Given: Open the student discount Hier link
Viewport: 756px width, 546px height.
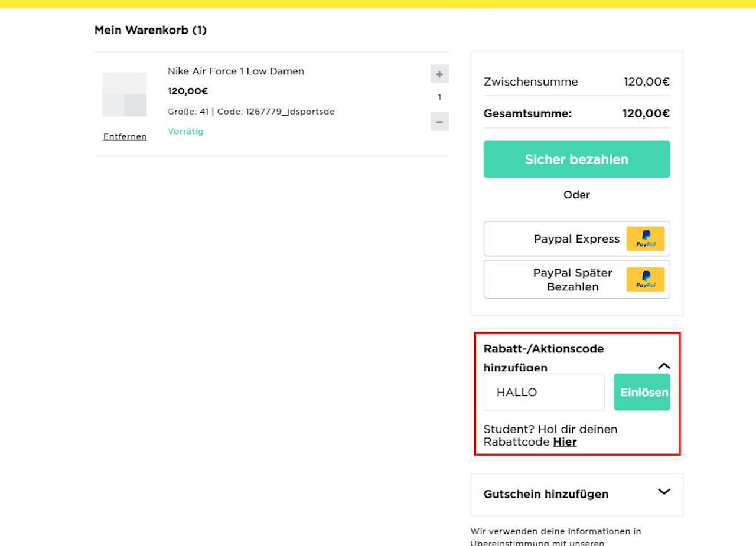Looking at the screenshot, I should 565,442.
